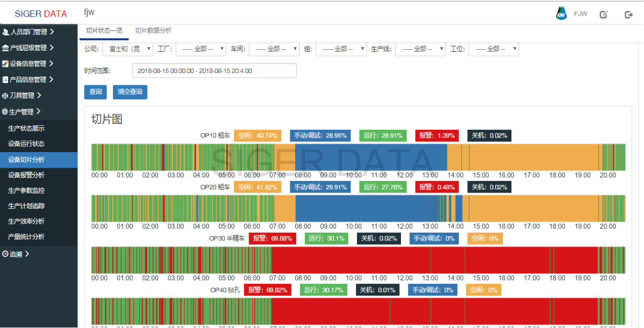Click the 刀具管理 cube icon

(5, 95)
